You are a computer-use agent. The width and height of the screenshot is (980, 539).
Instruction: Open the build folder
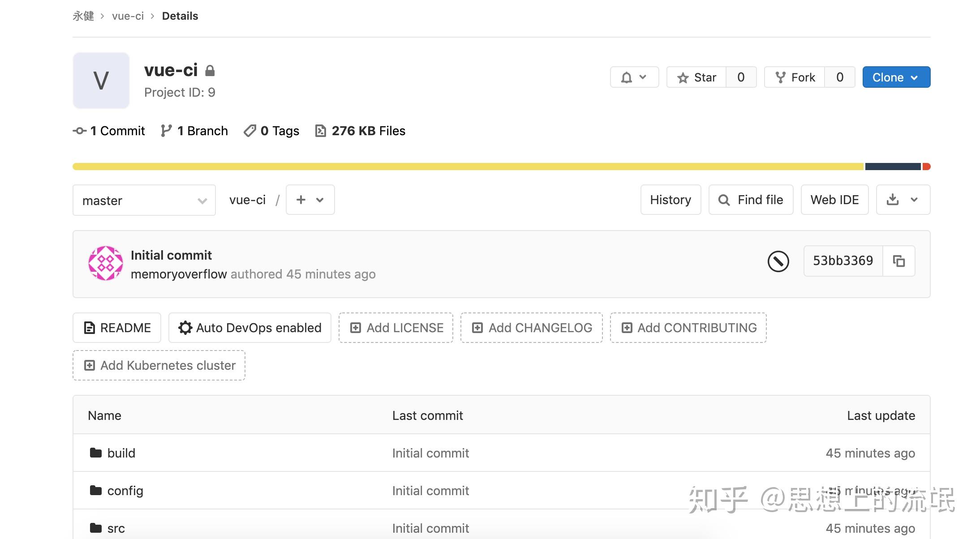122,453
